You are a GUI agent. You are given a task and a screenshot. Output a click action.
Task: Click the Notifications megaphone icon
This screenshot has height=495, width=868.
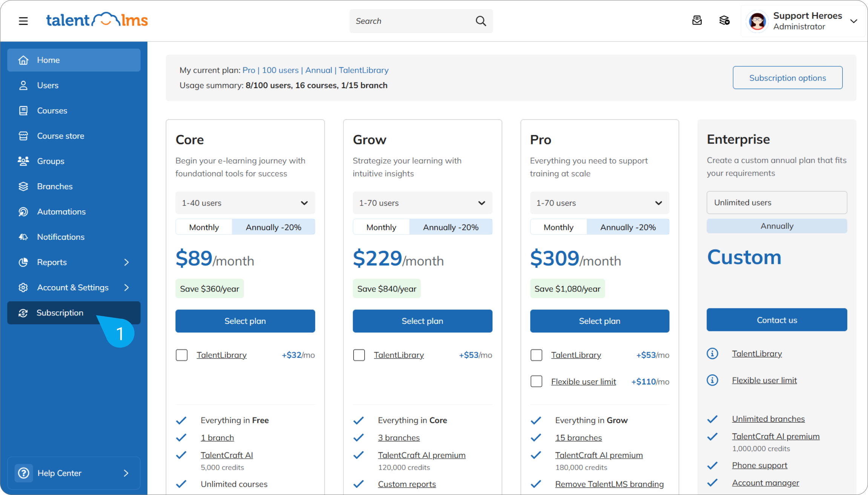[23, 237]
